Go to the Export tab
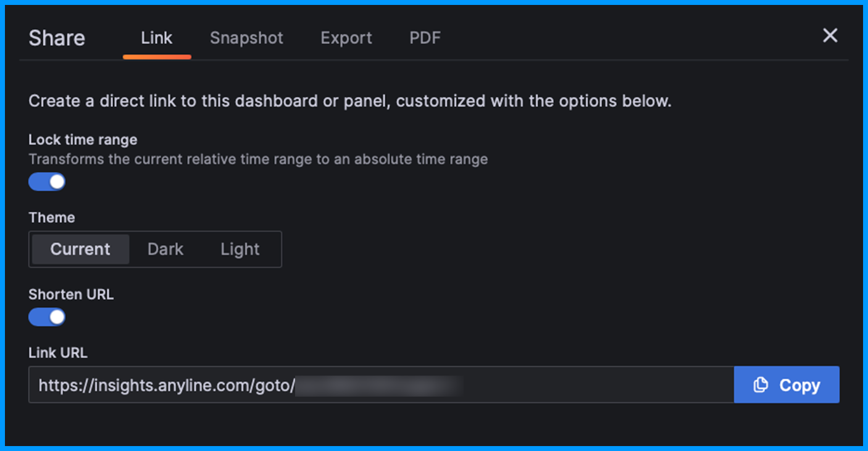868x451 pixels. click(x=346, y=38)
